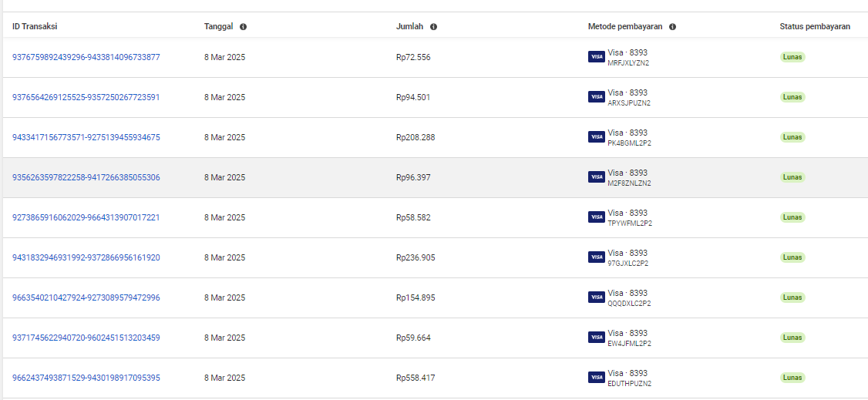The width and height of the screenshot is (868, 400).
Task: Click Lunas status badge for Rp236.905 transaction
Action: pos(792,257)
